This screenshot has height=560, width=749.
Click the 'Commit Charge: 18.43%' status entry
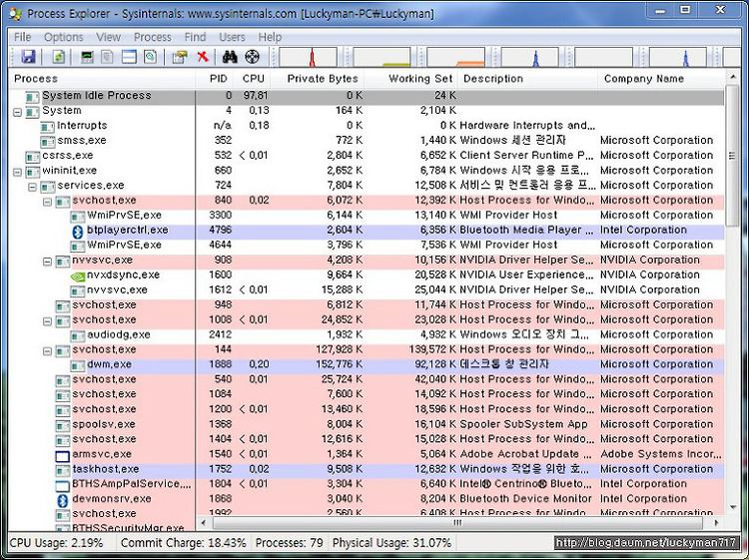pyautogui.click(x=184, y=543)
